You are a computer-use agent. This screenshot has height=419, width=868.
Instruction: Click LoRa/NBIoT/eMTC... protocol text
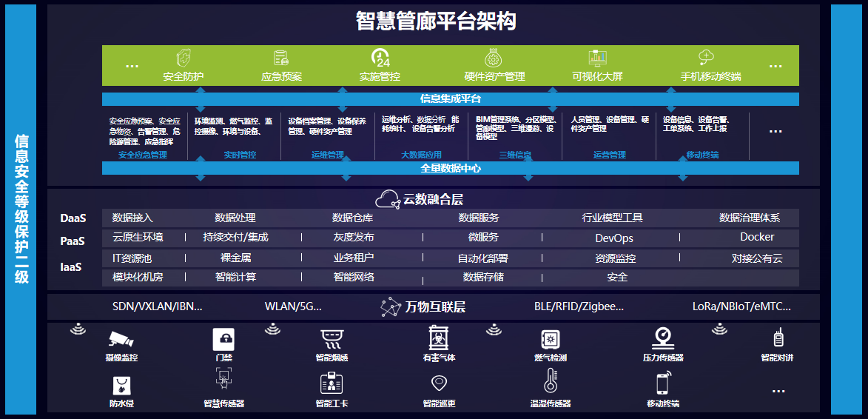coord(741,306)
